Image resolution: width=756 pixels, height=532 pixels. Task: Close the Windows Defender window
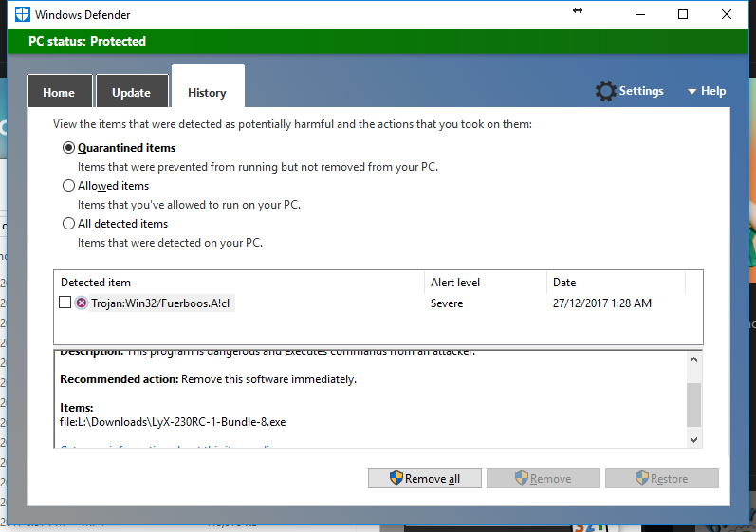point(726,14)
